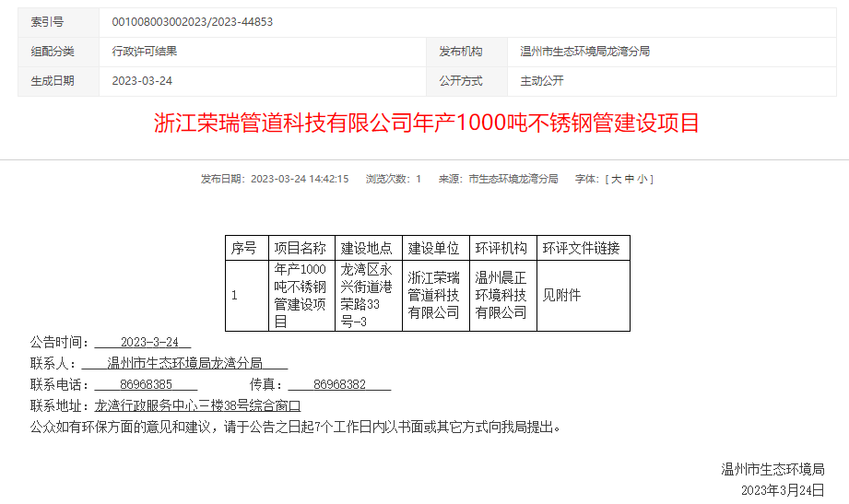Click the contact phone number 86968385
849x504 pixels.
tap(146, 384)
